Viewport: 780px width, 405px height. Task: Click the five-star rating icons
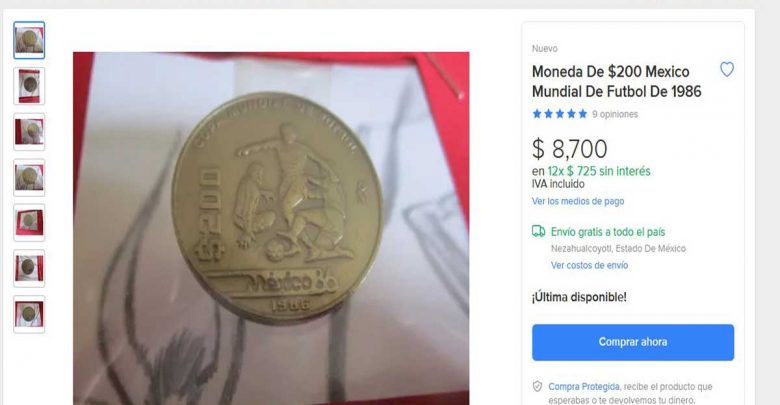pos(560,114)
